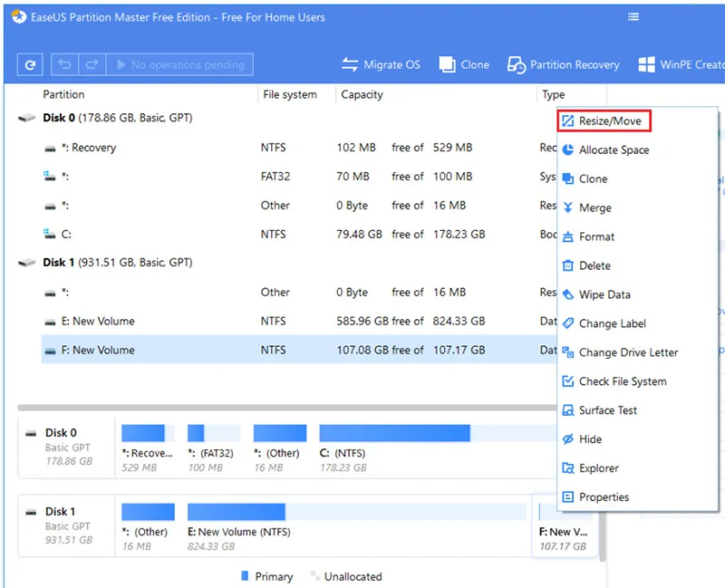This screenshot has width=725, height=588.
Task: Open the hamburger menu in the title bar
Action: [x=633, y=17]
